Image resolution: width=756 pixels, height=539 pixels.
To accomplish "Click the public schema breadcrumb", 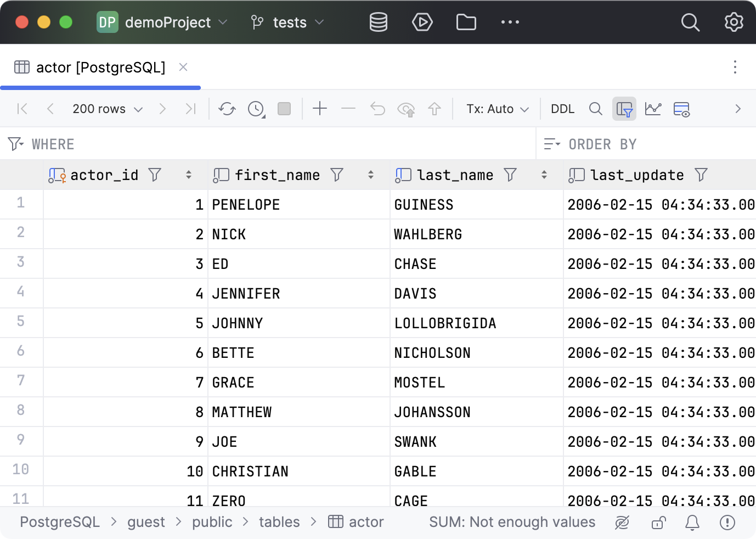I will pyautogui.click(x=212, y=522).
